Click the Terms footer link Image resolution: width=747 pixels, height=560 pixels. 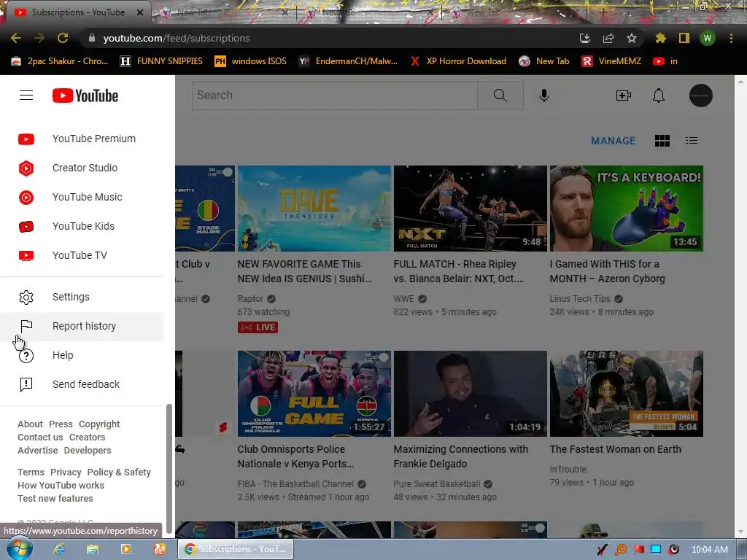[x=31, y=472]
